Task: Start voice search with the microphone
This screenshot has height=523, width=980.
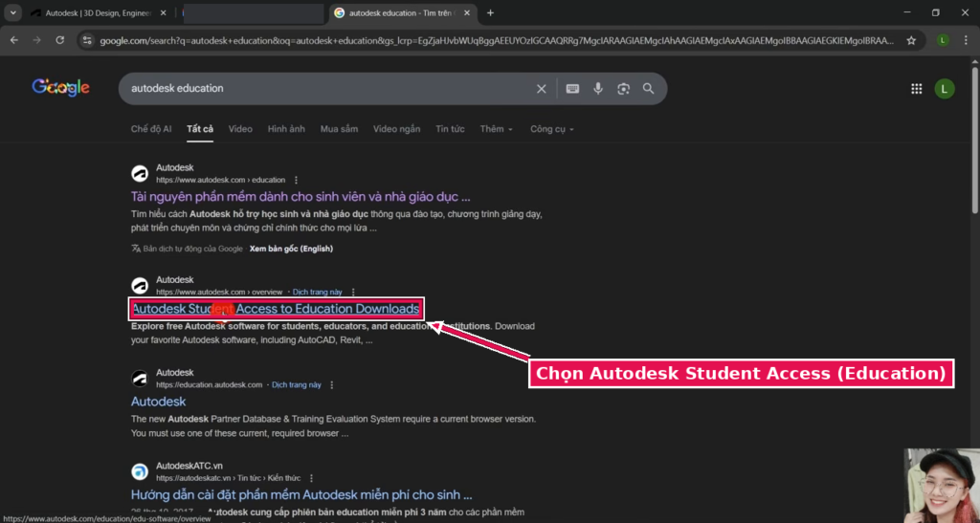Action: click(598, 89)
